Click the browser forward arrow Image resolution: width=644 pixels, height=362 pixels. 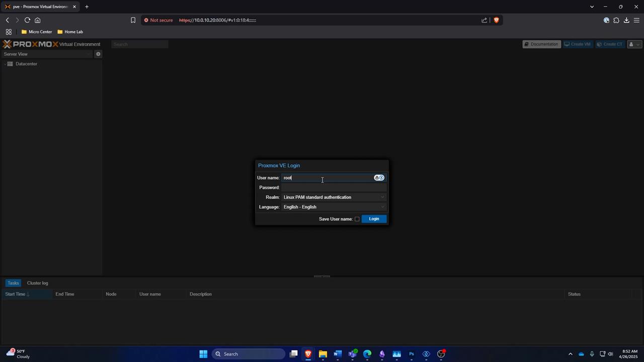(17, 20)
